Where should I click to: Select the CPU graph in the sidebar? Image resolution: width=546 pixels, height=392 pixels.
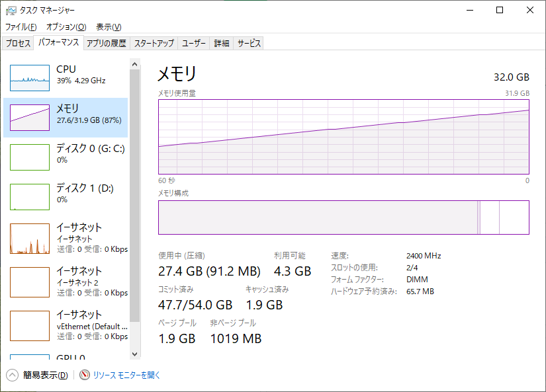66,77
